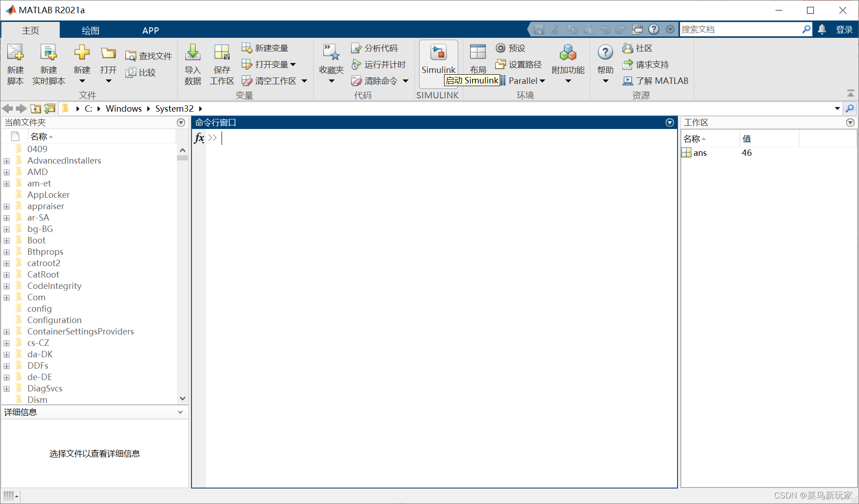Open 附加功能 add-ons

pyautogui.click(x=568, y=64)
